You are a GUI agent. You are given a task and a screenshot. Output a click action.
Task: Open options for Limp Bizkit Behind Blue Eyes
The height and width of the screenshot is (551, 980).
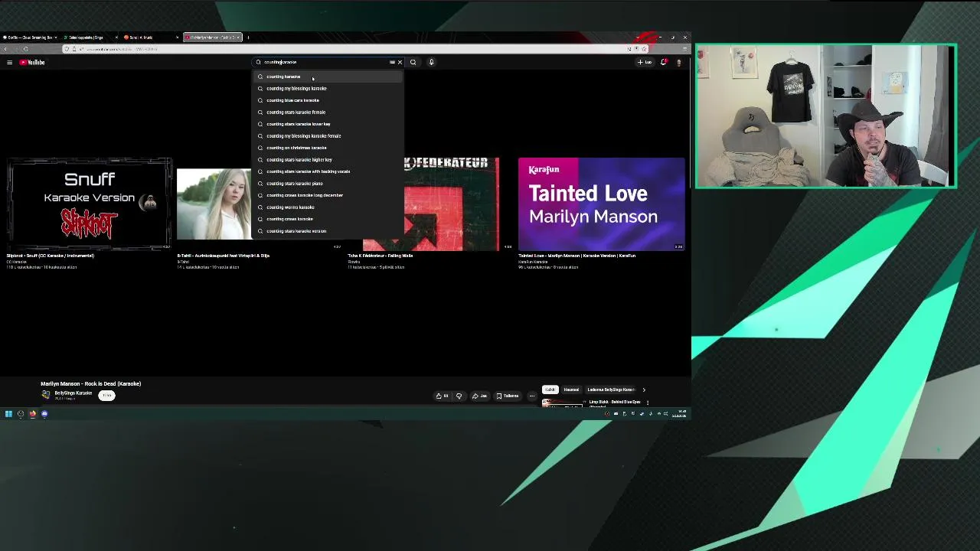coord(648,403)
